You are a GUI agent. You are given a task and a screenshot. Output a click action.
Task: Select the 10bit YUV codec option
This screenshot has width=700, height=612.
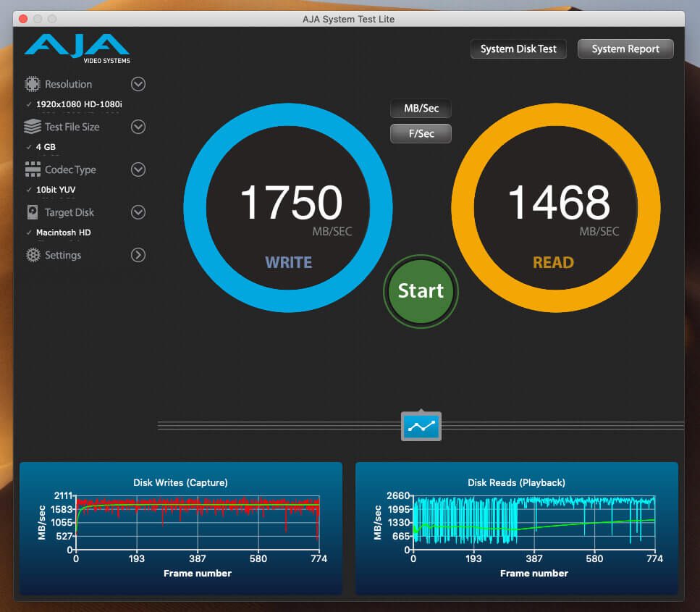(x=56, y=190)
